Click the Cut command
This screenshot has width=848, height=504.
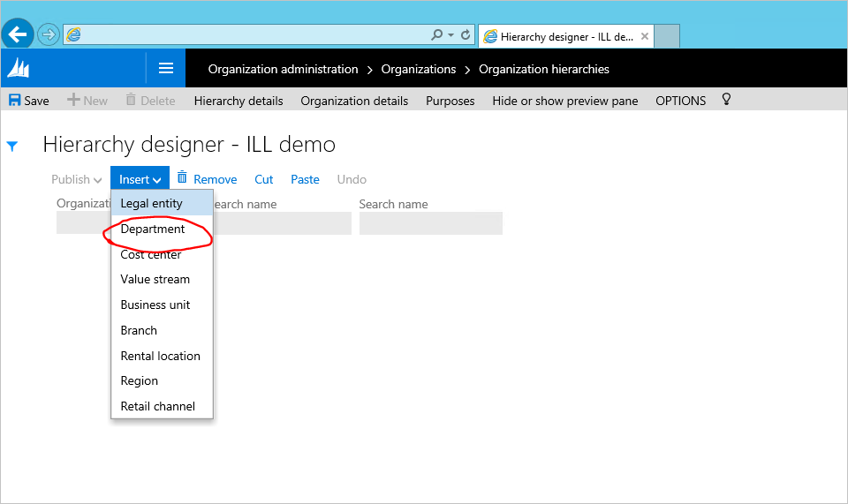pos(264,179)
